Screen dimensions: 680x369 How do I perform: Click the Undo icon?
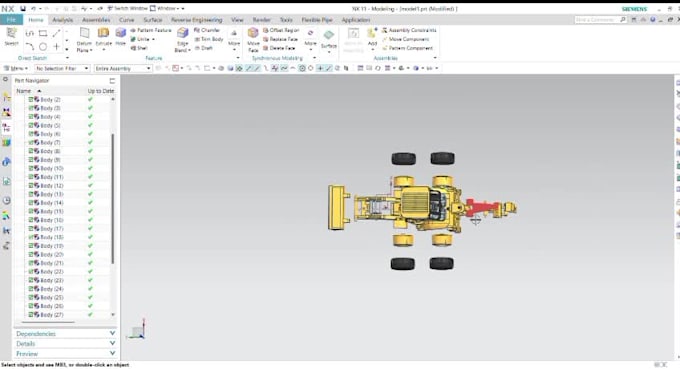pyautogui.click(x=33, y=8)
